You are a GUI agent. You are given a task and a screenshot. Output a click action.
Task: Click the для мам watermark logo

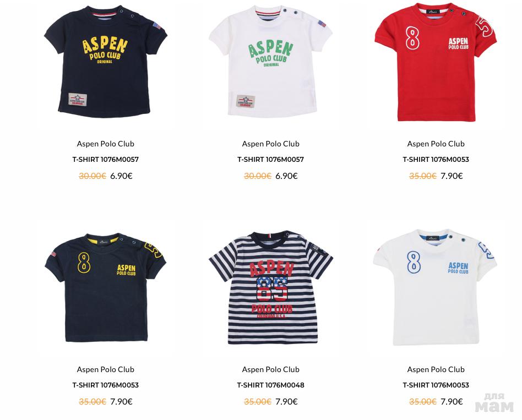coord(494,402)
